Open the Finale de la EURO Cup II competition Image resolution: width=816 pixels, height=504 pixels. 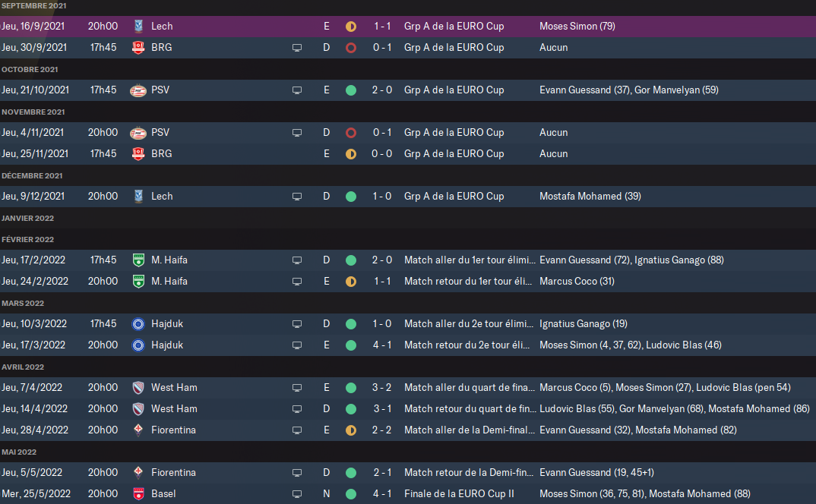[x=459, y=493]
